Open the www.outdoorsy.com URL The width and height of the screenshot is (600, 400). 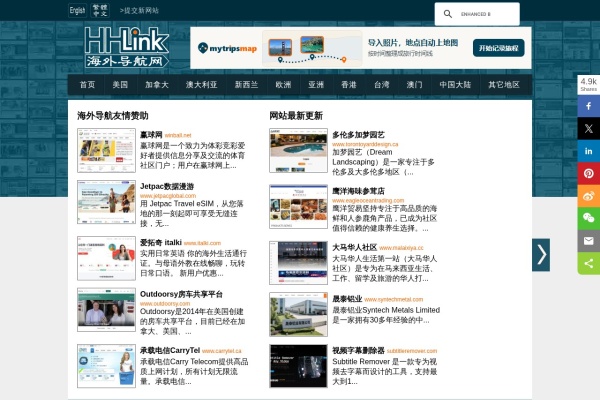165,304
